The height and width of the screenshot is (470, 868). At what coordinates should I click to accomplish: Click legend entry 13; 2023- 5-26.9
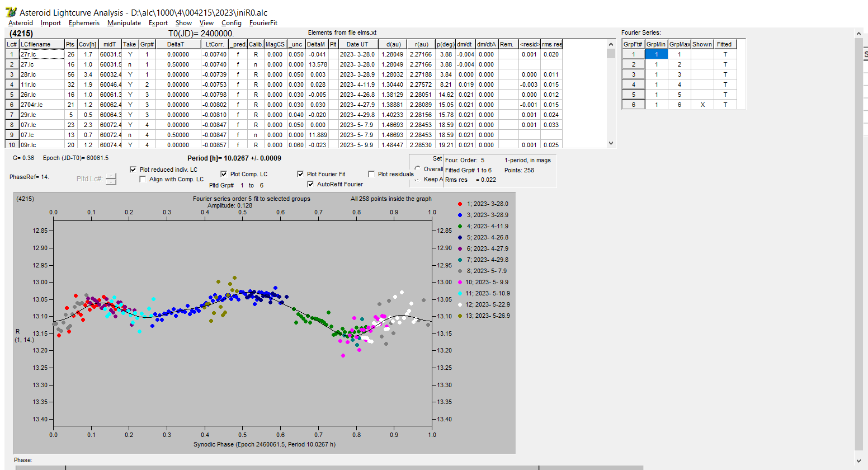point(488,316)
